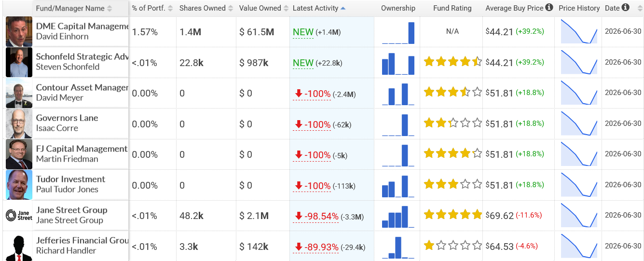Click NEW activity label for Schonfeld
The width and height of the screenshot is (644, 261).
[303, 63]
